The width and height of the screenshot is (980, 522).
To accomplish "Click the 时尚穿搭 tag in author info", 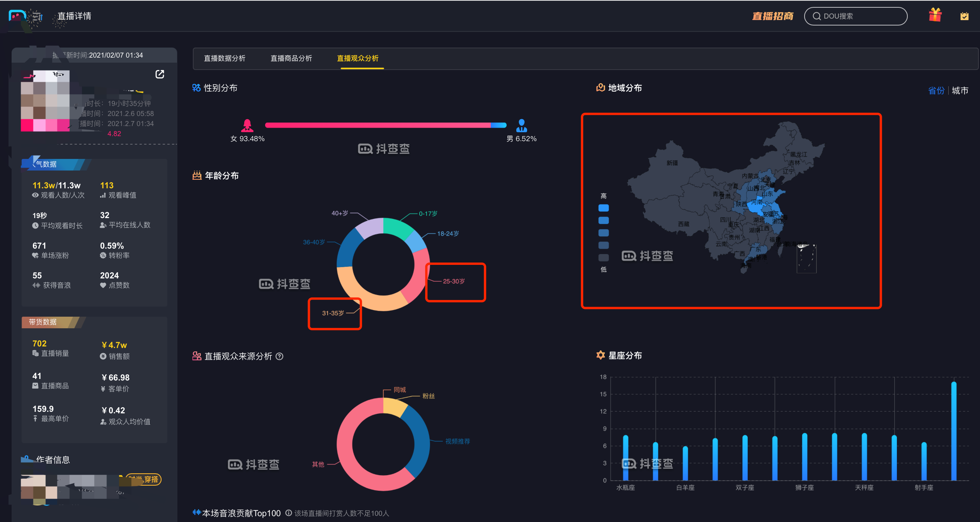I will point(145,479).
